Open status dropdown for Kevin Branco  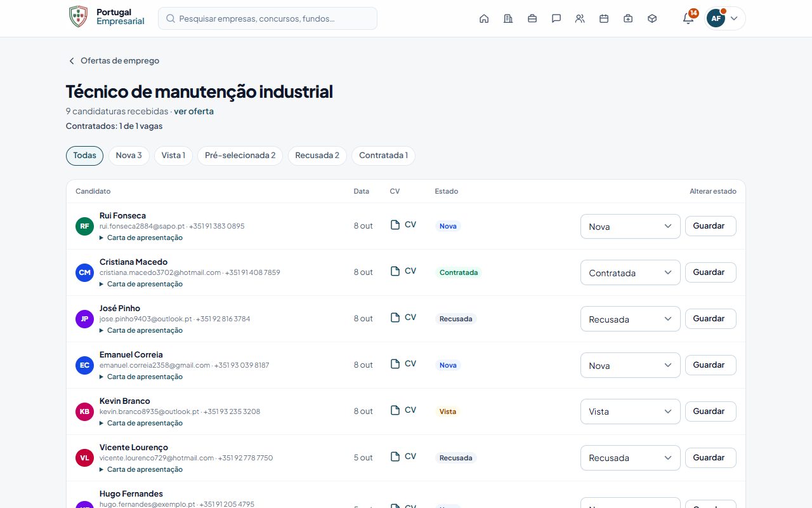(631, 411)
